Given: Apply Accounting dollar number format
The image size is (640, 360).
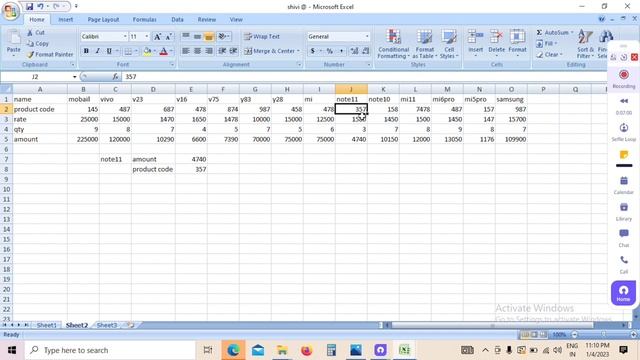Looking at the screenshot, I should (x=313, y=51).
